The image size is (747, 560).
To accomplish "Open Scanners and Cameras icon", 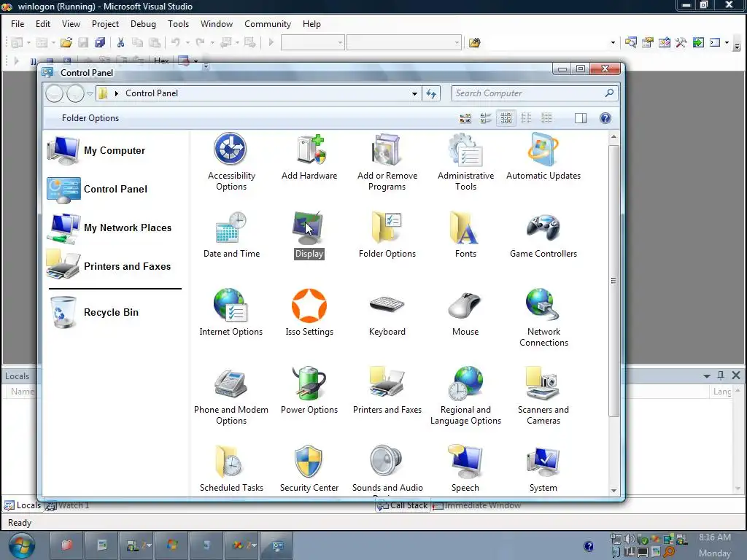I will tap(543, 396).
